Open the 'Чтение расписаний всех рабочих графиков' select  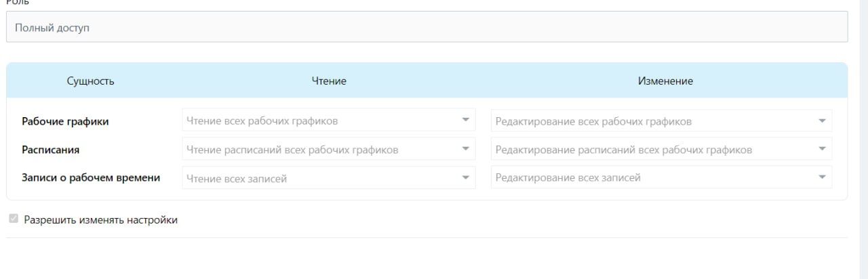[319, 149]
